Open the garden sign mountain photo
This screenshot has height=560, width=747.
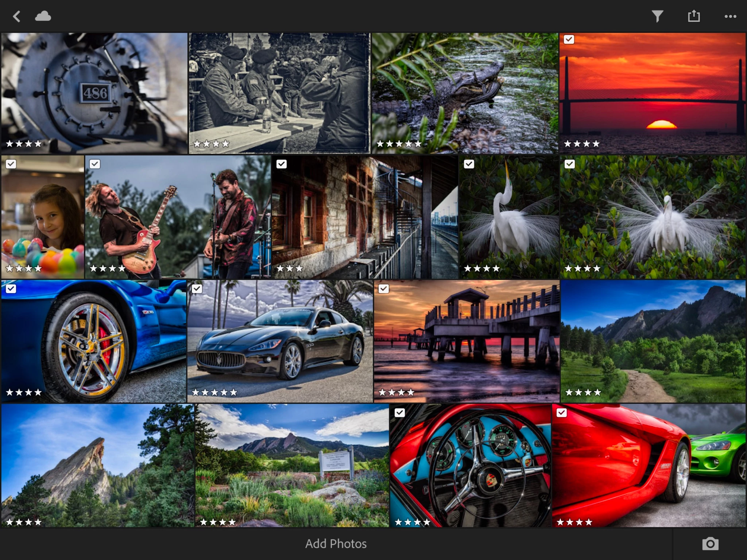tap(292, 465)
